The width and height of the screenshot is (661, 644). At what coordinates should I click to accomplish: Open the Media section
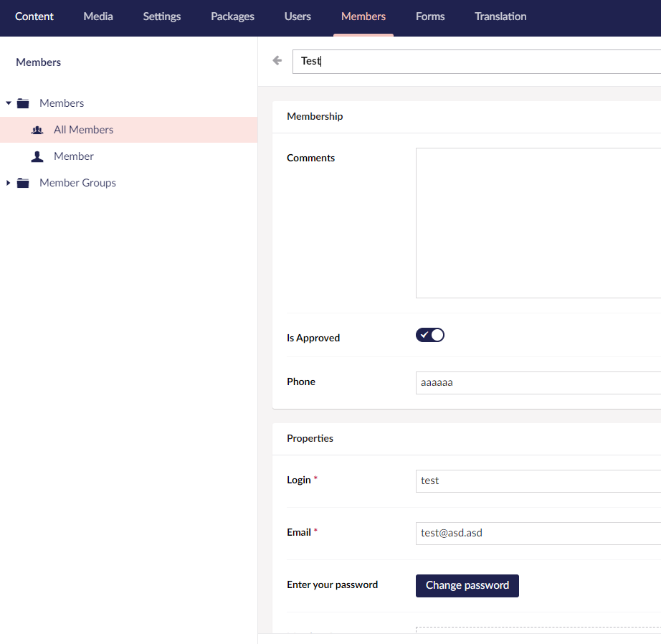click(x=98, y=16)
